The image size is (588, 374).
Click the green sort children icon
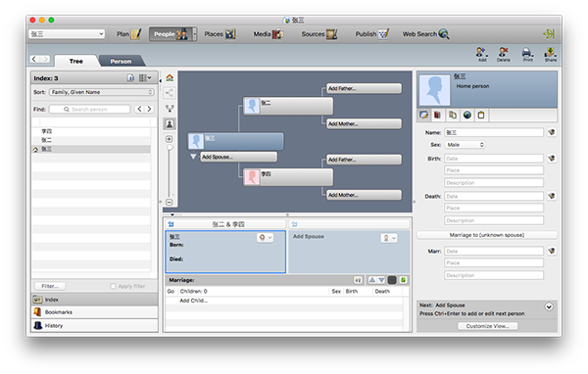[404, 280]
